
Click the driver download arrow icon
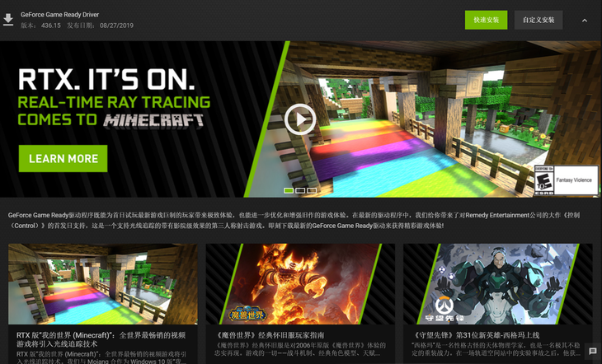click(8, 20)
